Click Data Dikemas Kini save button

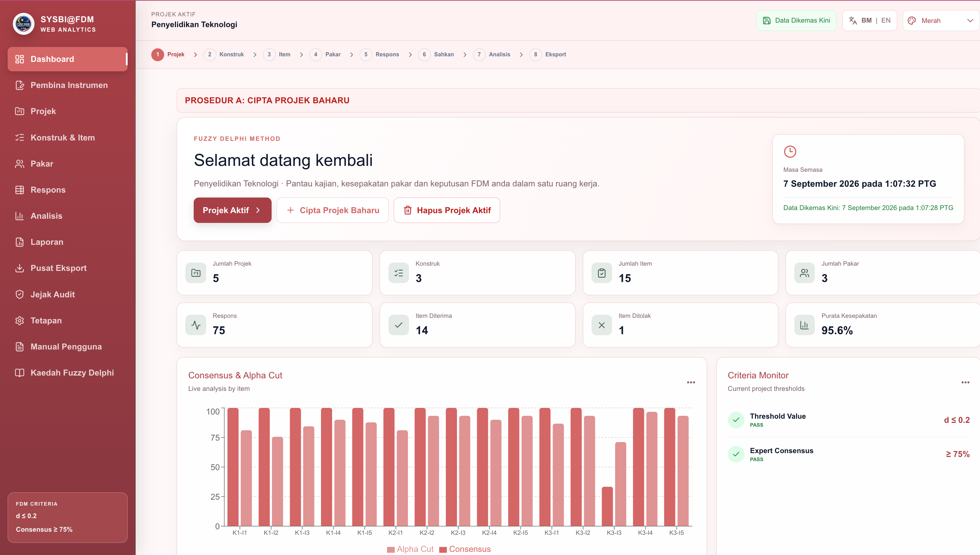[796, 21]
